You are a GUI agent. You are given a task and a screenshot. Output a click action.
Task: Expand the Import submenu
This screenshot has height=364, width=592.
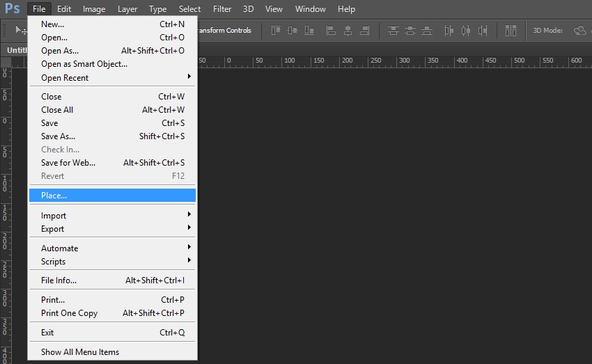[113, 216]
